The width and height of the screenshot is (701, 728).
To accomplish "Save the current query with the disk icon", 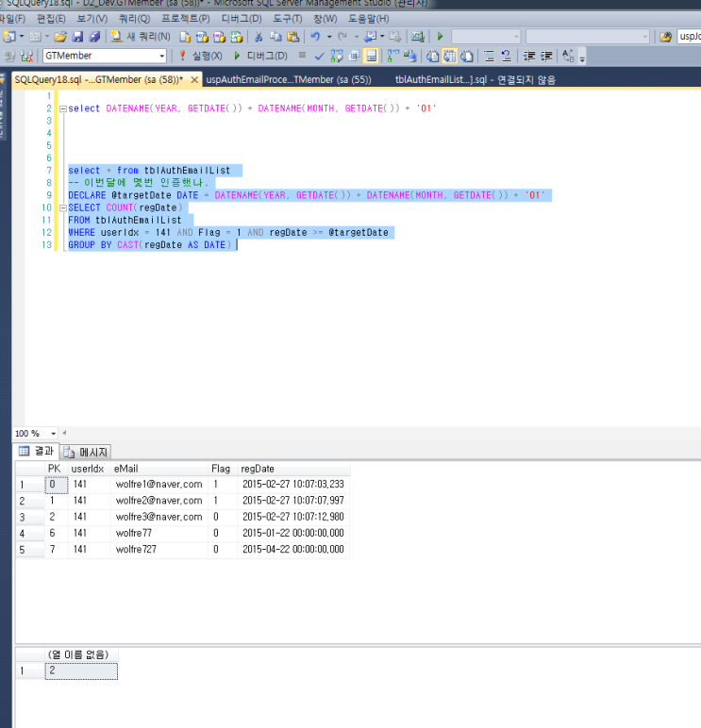I will [77, 36].
